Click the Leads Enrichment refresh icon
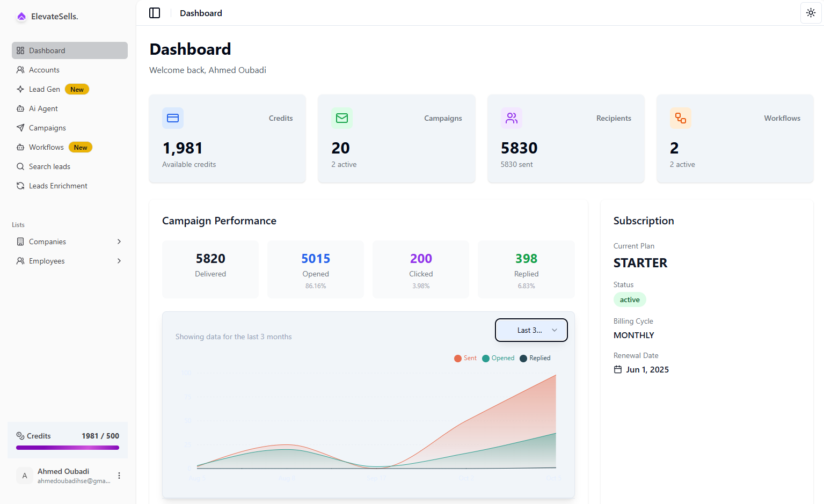 [20, 186]
